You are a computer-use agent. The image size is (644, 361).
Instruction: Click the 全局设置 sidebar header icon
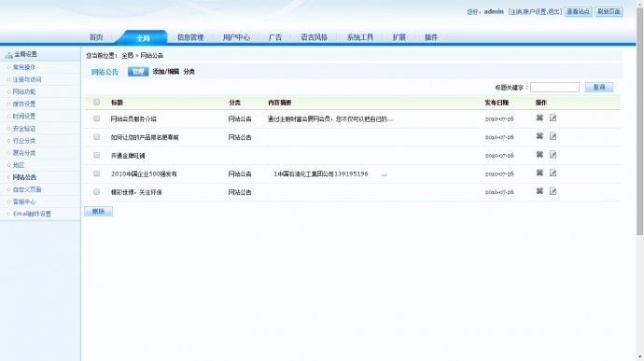pyautogui.click(x=8, y=55)
